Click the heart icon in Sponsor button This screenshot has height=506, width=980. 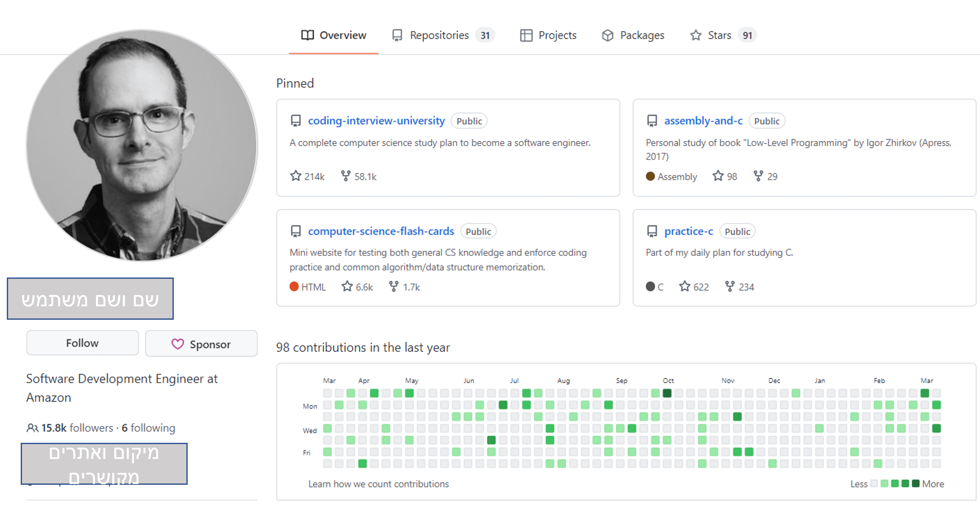[x=177, y=344]
